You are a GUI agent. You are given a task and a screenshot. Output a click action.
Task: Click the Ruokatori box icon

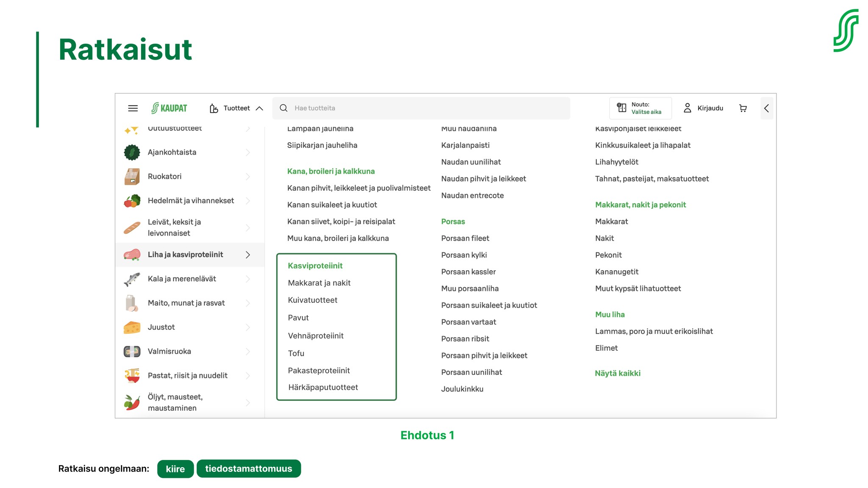132,177
